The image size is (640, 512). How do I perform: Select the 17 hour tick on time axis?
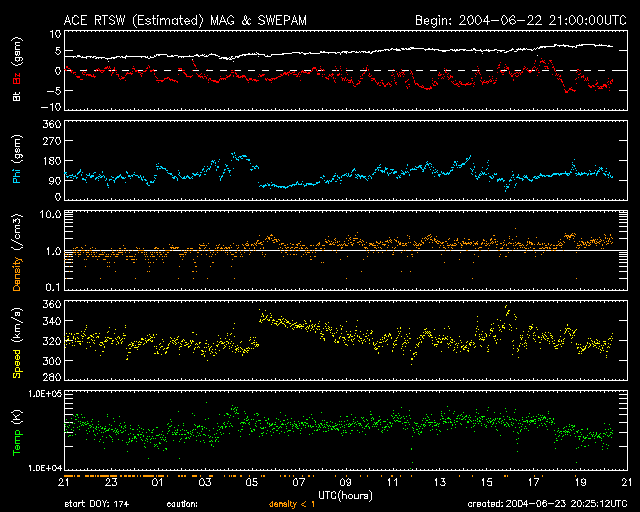532,483
